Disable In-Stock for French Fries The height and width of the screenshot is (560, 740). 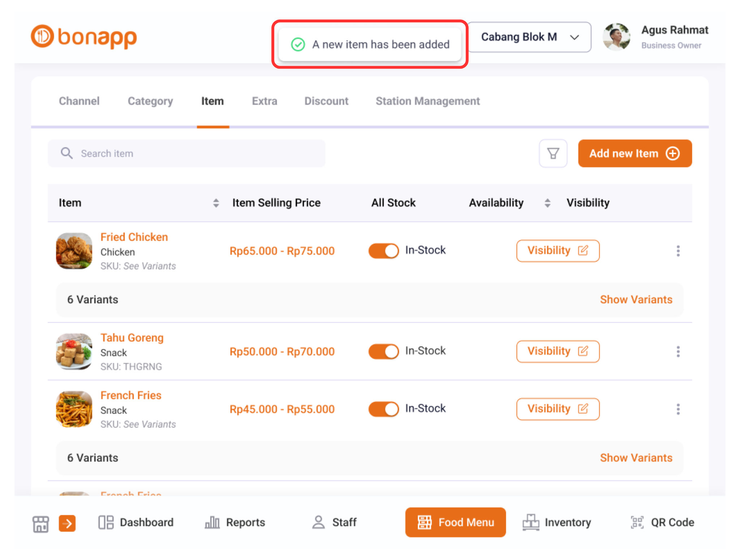383,409
